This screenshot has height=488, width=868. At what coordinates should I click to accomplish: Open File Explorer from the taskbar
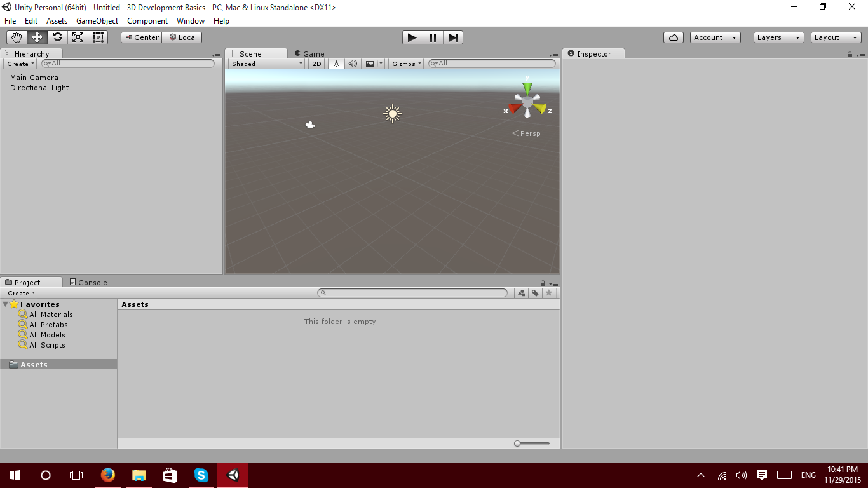click(x=139, y=475)
